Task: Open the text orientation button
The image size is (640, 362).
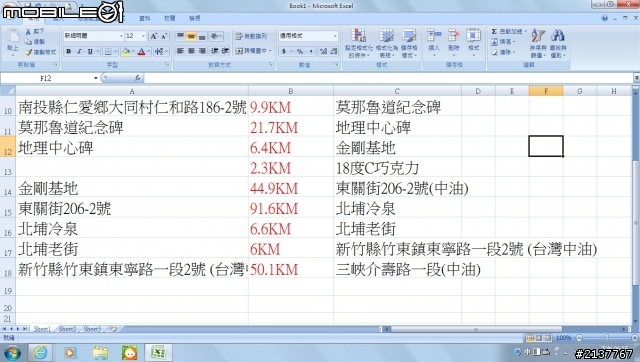Action: (216, 36)
